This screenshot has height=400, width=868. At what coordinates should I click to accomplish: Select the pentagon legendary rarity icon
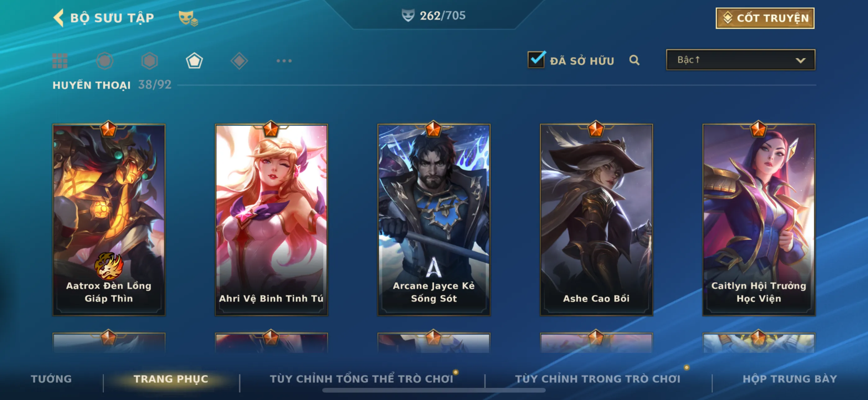coord(194,61)
